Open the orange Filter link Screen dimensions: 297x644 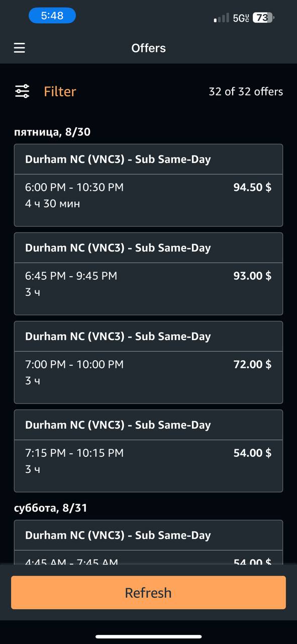(60, 92)
